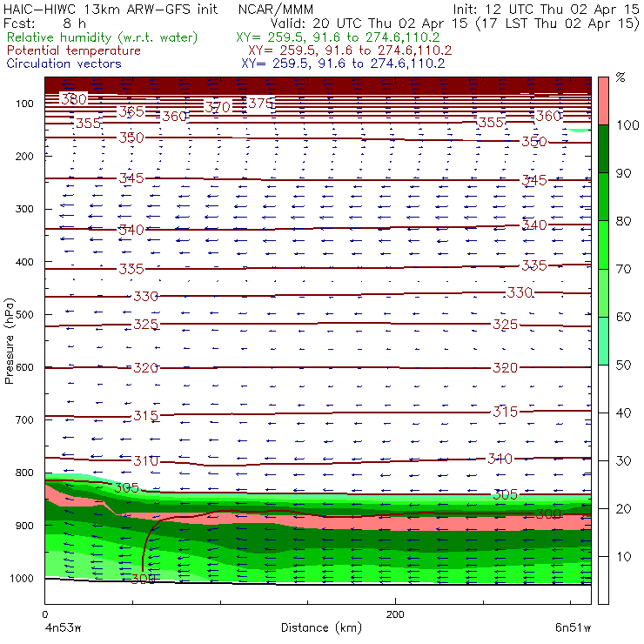Click the pink above-100% colorbar segment
Image resolution: width=644 pixels, height=644 pixels.
tap(603, 101)
